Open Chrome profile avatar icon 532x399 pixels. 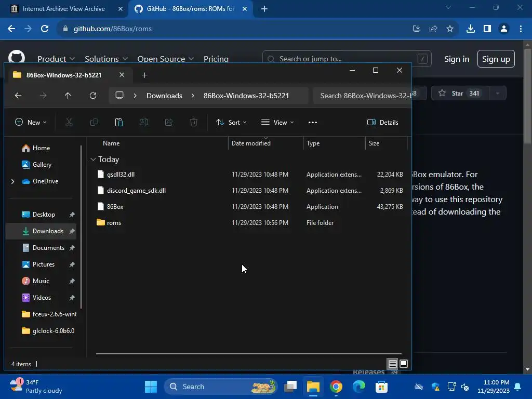point(504,29)
